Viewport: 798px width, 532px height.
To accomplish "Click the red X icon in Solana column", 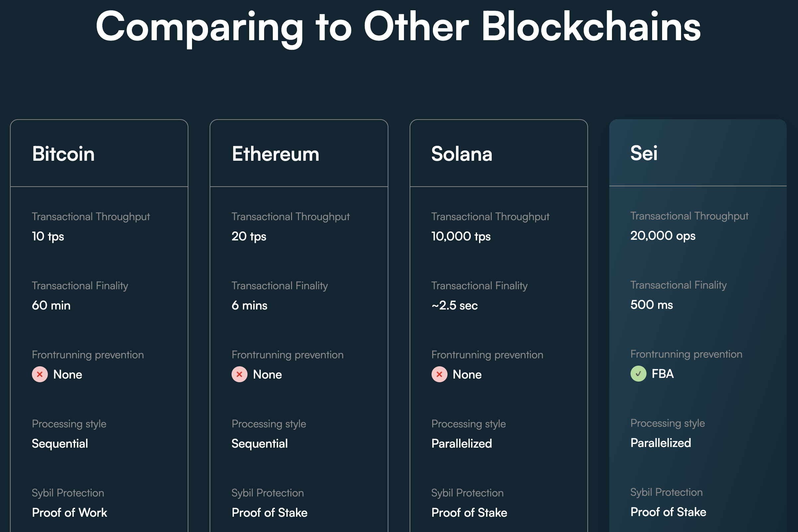I will coord(439,374).
